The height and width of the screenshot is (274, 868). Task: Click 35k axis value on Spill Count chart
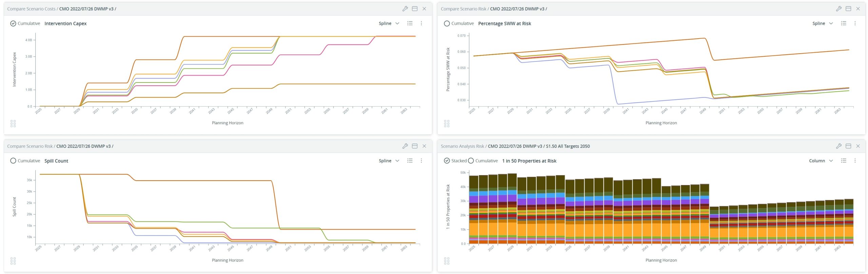pyautogui.click(x=29, y=180)
